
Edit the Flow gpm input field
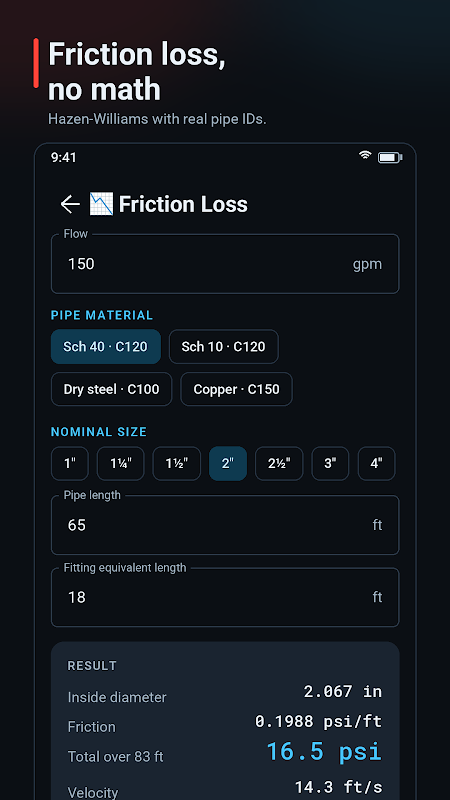225,264
